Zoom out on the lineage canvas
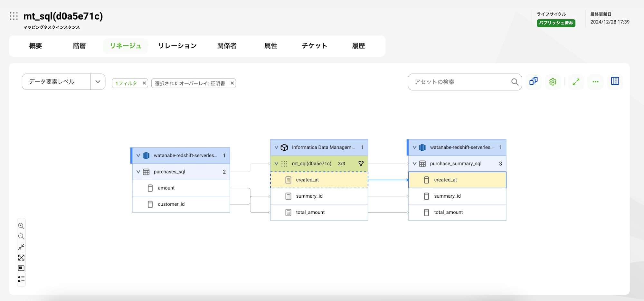 tap(21, 236)
